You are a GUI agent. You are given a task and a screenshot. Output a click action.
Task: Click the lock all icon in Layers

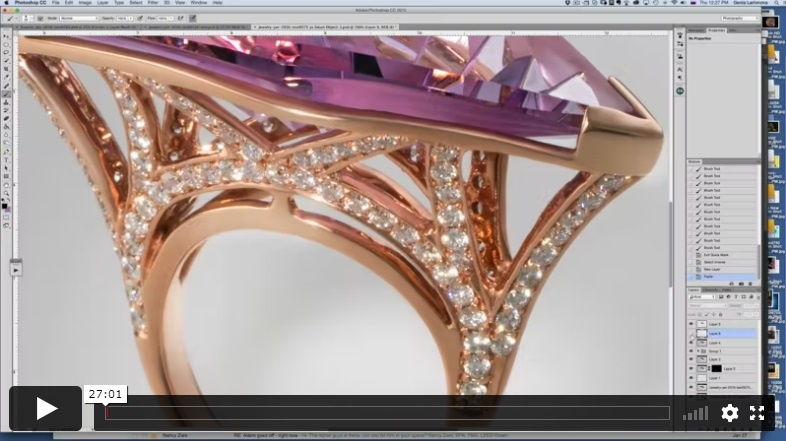(x=721, y=315)
